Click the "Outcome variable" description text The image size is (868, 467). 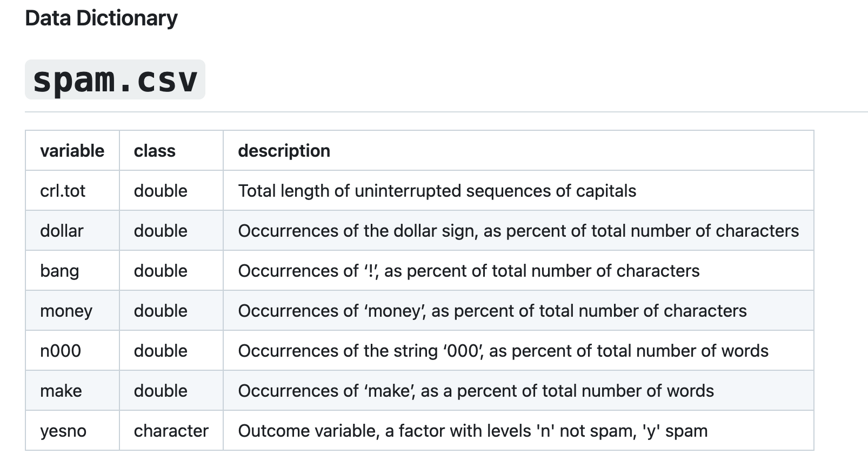(472, 431)
